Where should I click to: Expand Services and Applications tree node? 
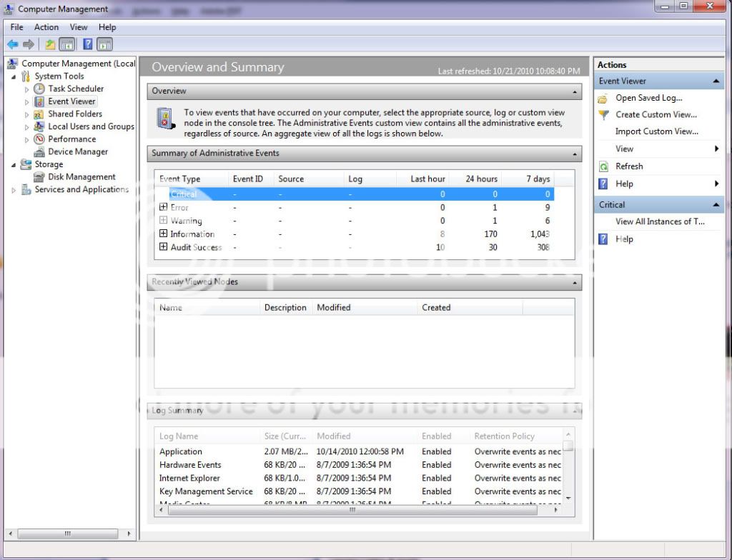(14, 190)
